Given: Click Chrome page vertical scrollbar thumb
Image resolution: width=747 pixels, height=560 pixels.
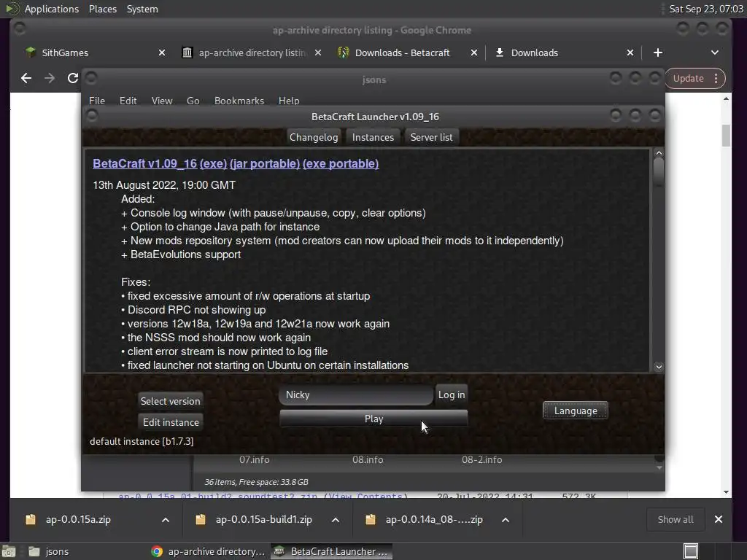Looking at the screenshot, I should [x=726, y=135].
